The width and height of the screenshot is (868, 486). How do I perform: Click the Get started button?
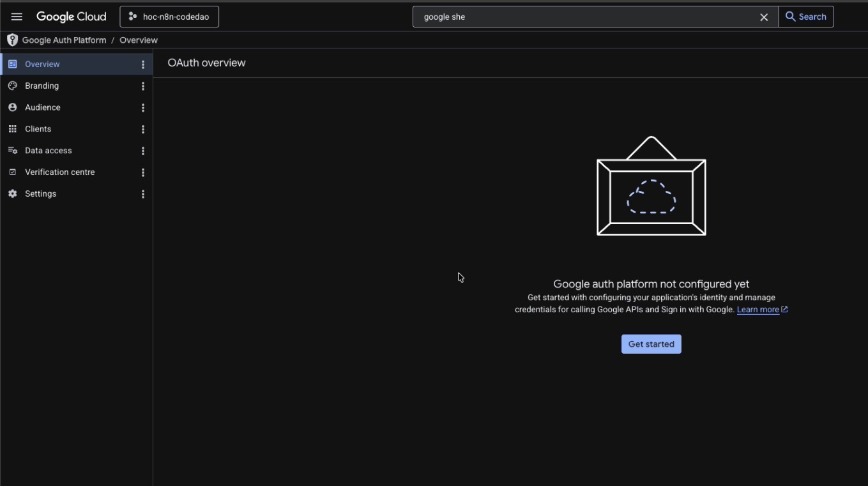(651, 344)
